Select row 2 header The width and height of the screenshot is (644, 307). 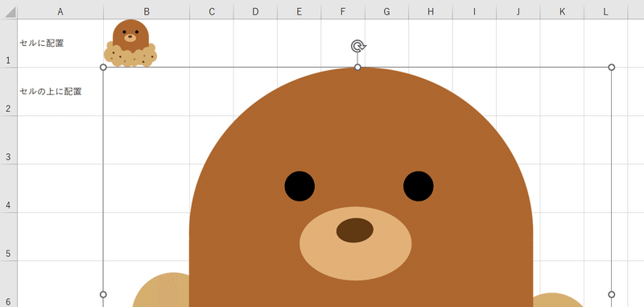click(x=9, y=92)
